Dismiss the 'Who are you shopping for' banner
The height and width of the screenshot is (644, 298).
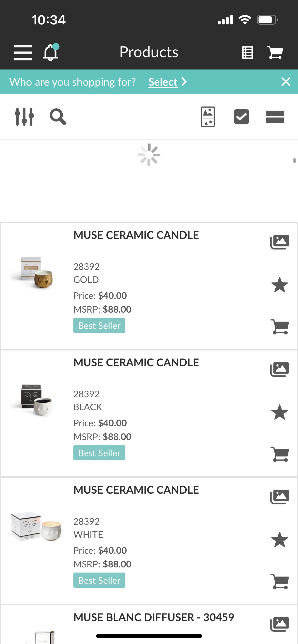tap(286, 82)
